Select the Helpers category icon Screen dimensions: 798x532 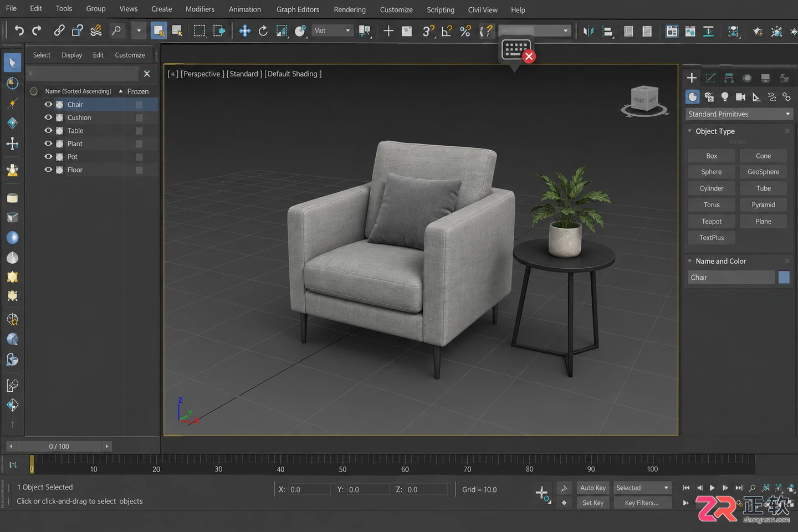click(756, 97)
